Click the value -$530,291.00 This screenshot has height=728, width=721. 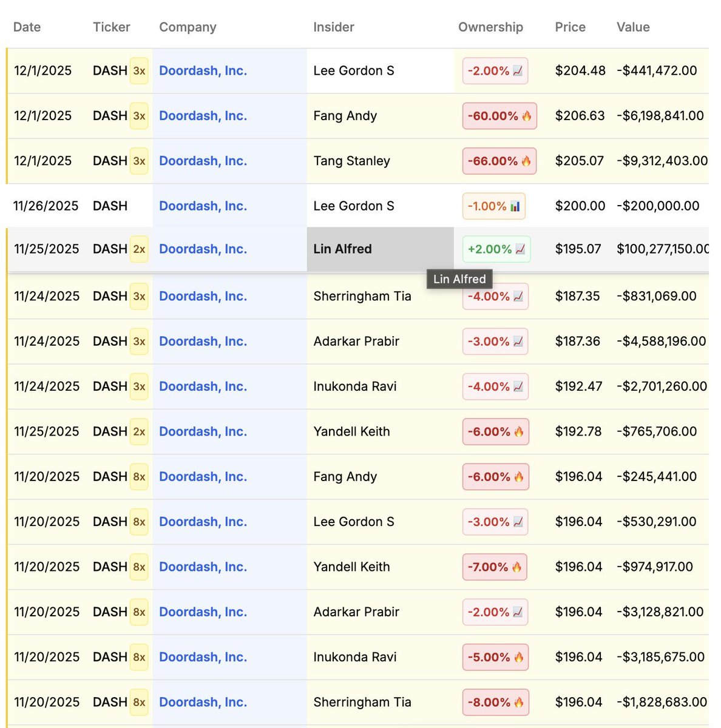657,522
